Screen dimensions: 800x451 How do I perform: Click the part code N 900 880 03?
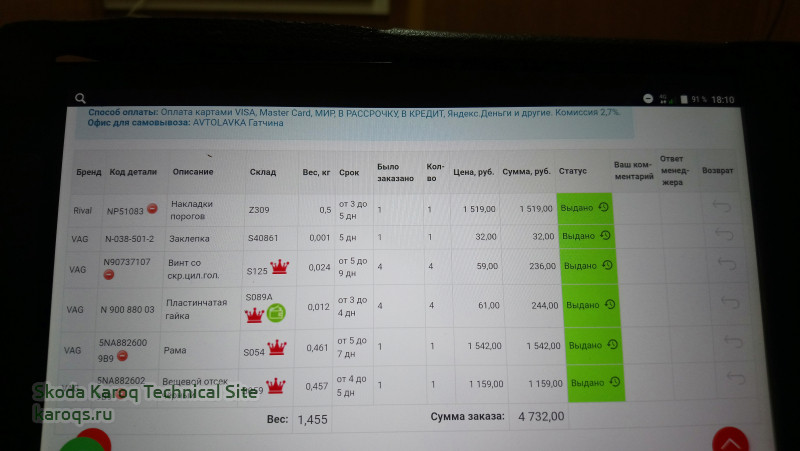pos(128,309)
